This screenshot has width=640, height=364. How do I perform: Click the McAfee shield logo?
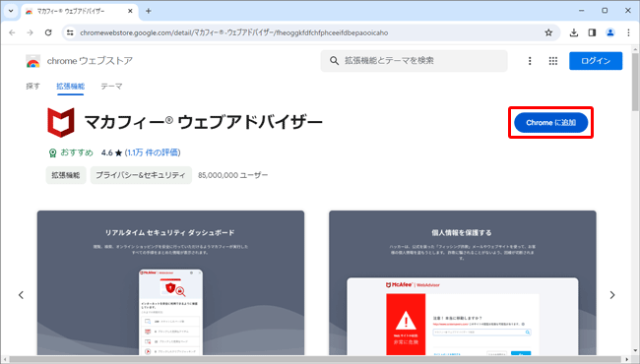(61, 122)
